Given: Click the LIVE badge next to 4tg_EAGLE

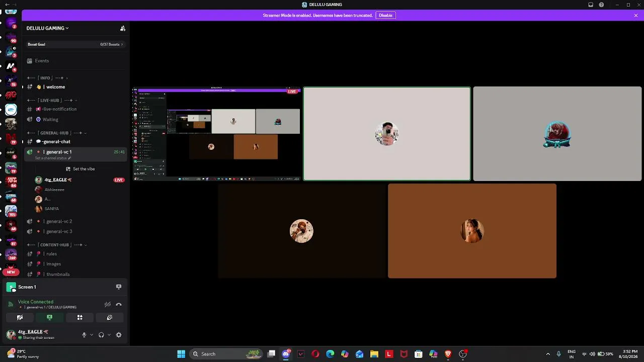Looking at the screenshot, I should pos(119,180).
